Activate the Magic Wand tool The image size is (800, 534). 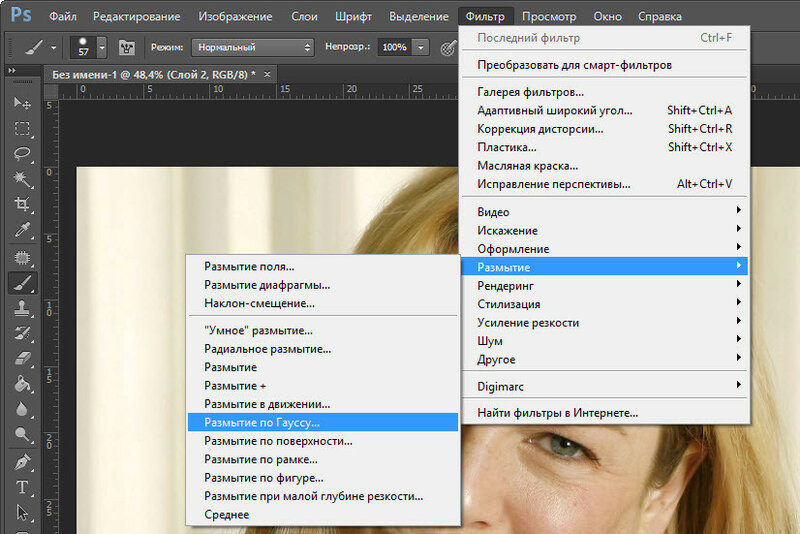[x=21, y=180]
